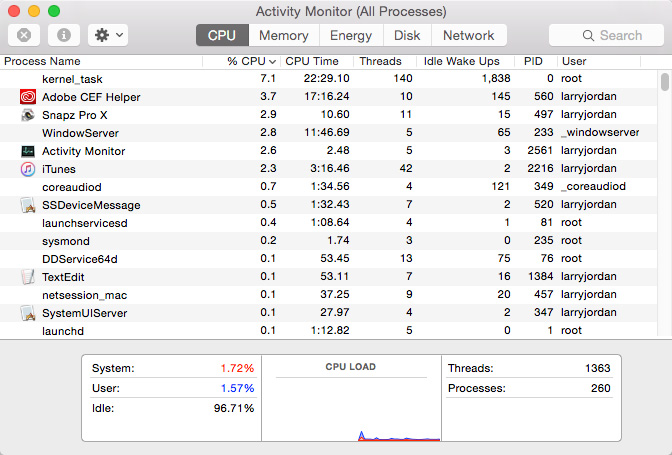Click the Snapz Pro X icon
The height and width of the screenshot is (455, 672).
coord(28,115)
